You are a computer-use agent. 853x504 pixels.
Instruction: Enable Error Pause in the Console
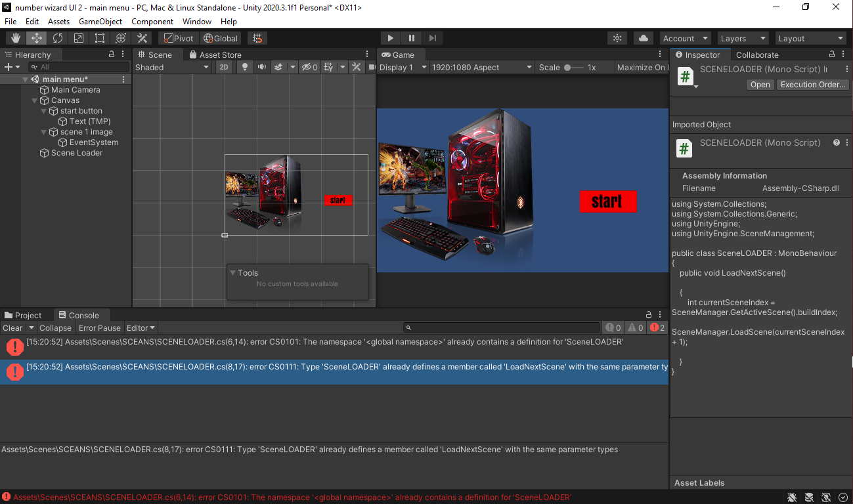[99, 327]
